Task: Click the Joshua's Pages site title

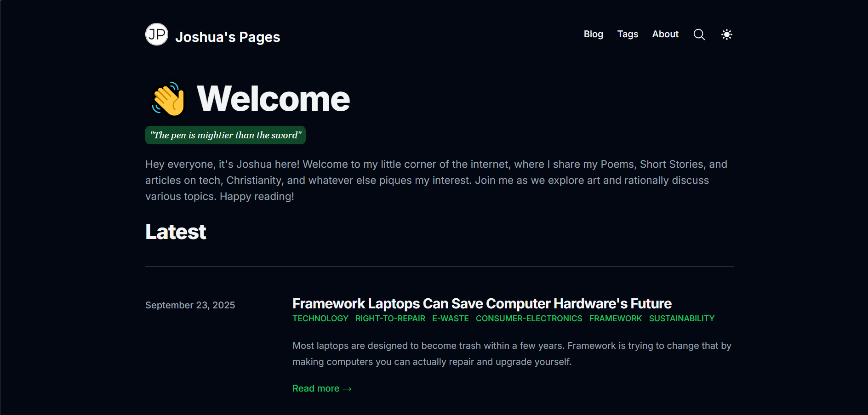Action: [228, 37]
